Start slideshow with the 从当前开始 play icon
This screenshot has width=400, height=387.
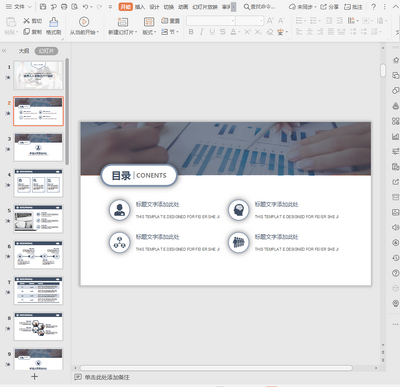tap(84, 22)
